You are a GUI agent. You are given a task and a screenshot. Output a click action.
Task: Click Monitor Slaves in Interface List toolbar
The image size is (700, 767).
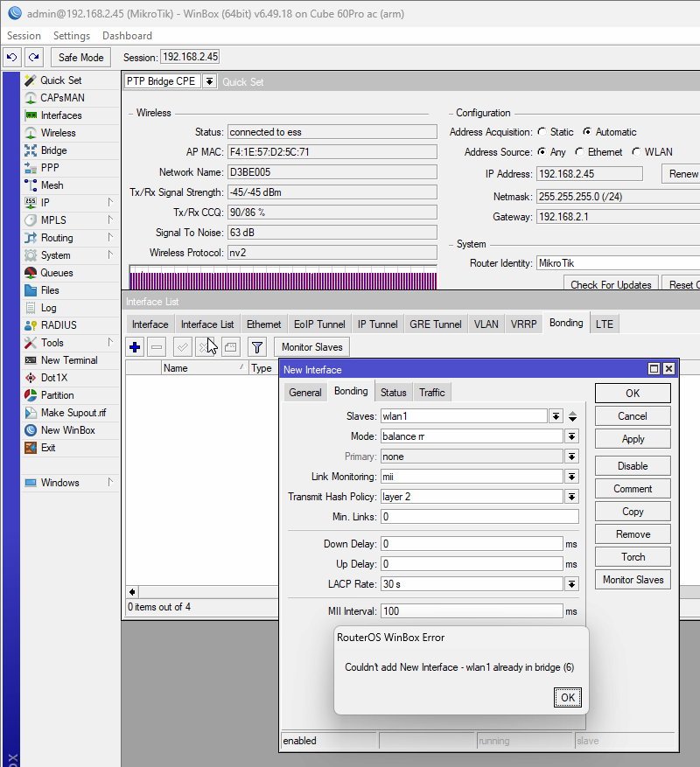[x=311, y=347]
